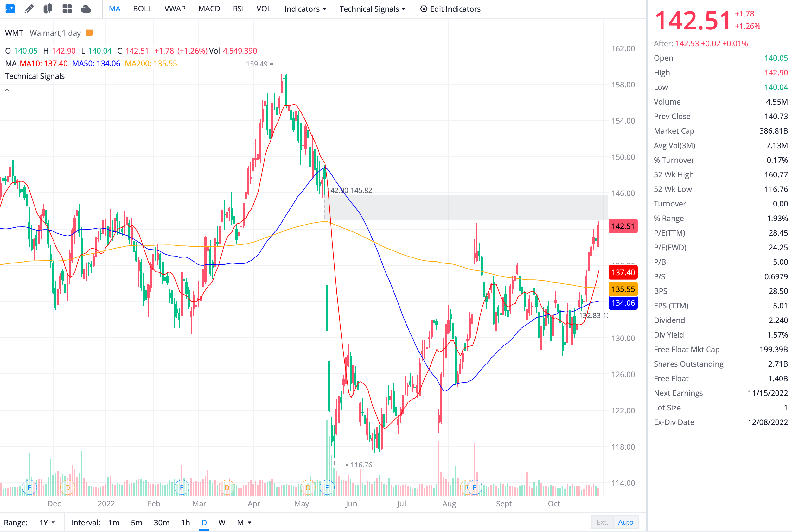Image resolution: width=792 pixels, height=532 pixels.
Task: Open the Indicators dropdown
Action: (305, 9)
